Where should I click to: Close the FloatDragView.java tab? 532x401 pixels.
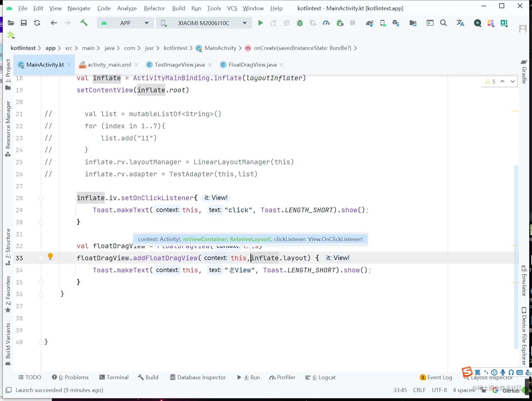click(x=281, y=64)
